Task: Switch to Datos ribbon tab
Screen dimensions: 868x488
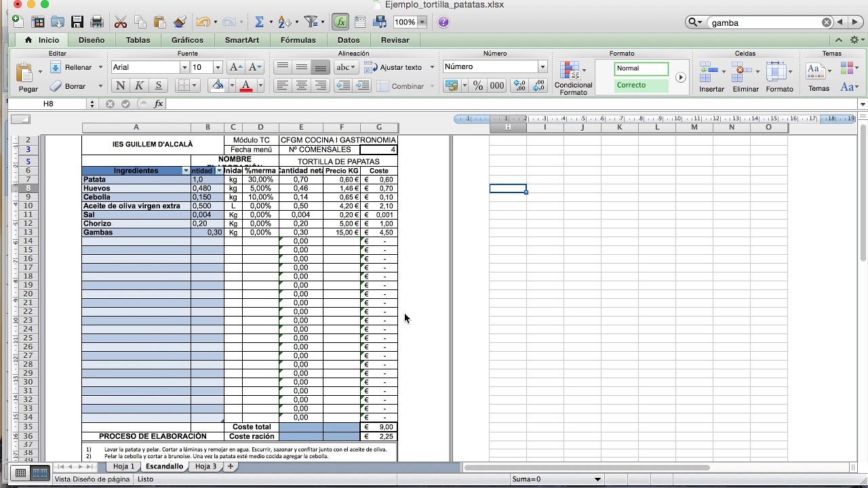Action: coord(349,40)
